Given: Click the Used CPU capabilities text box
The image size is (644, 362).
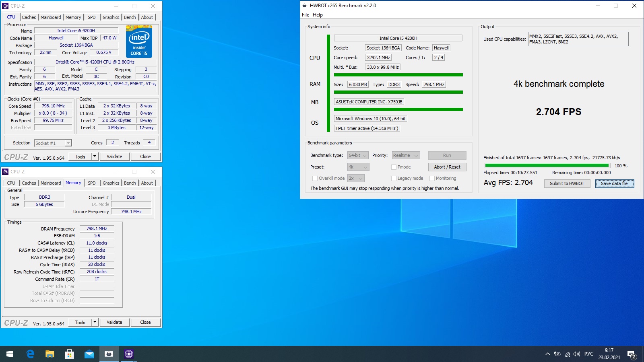Looking at the screenshot, I should click(578, 39).
